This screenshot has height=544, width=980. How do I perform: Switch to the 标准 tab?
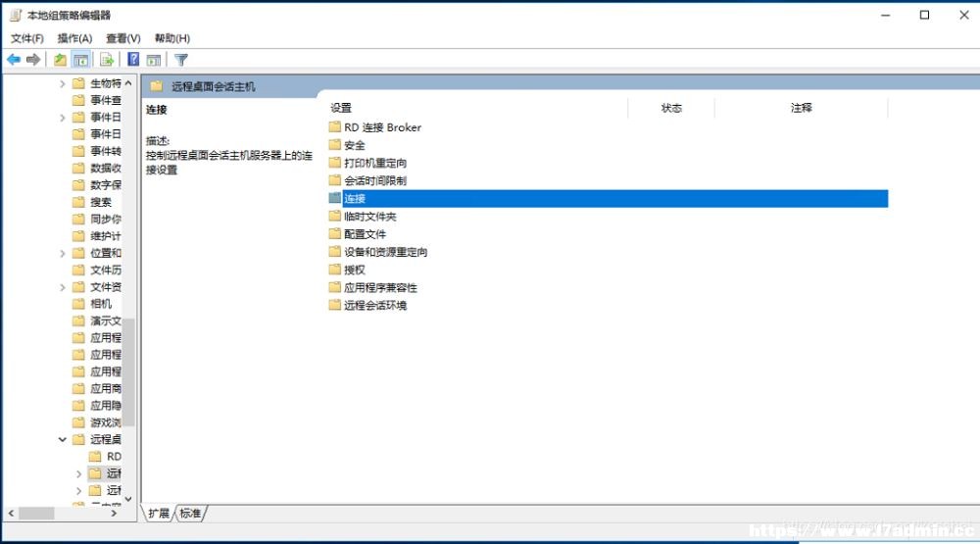(190, 514)
